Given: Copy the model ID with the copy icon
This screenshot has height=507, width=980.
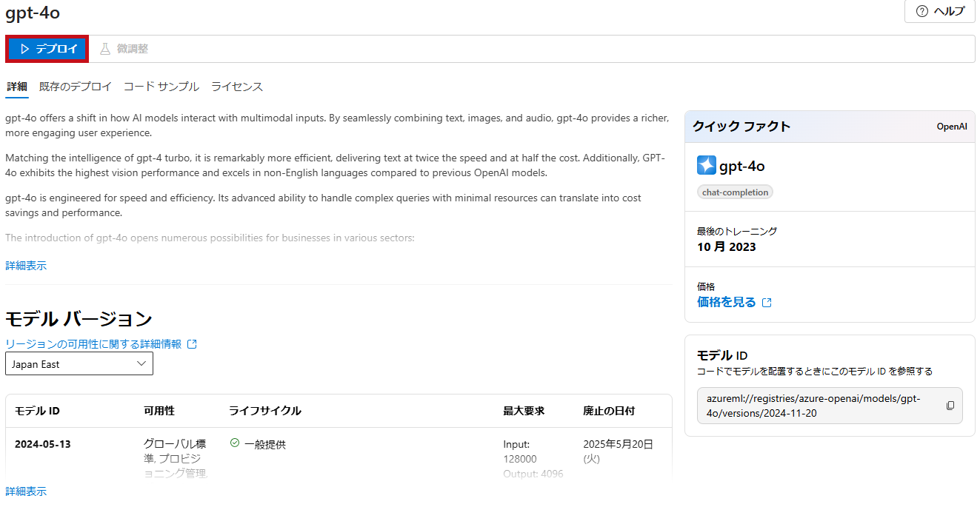Looking at the screenshot, I should [x=950, y=406].
